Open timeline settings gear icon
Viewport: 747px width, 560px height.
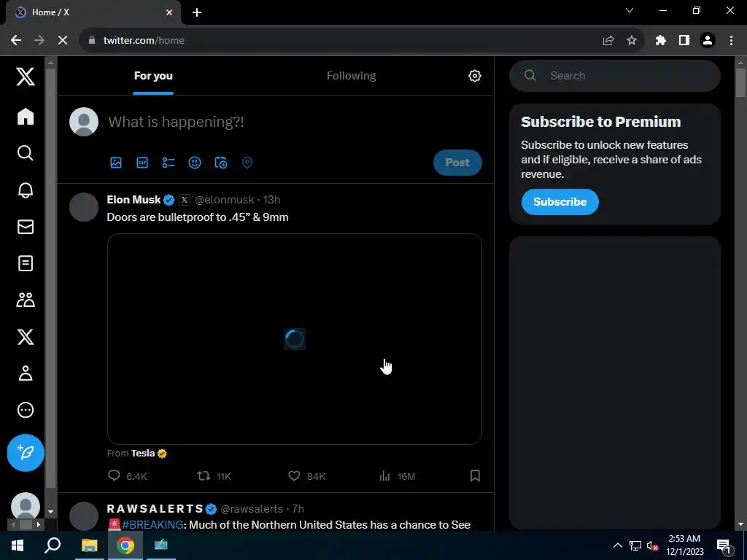[x=474, y=76]
